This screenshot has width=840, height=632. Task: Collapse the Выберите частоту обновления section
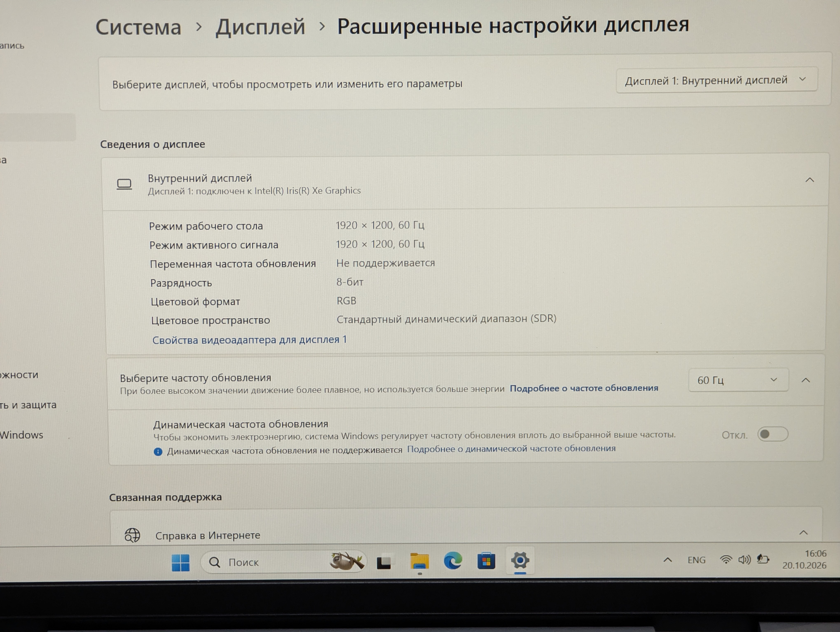(x=806, y=380)
